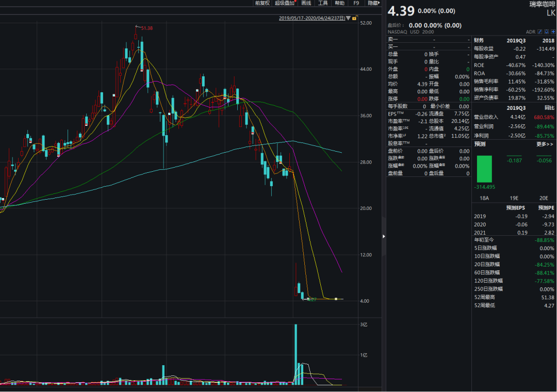This screenshot has height=392, width=557.
Task: Open the 画线 drawing menu
Action: tap(306, 3)
